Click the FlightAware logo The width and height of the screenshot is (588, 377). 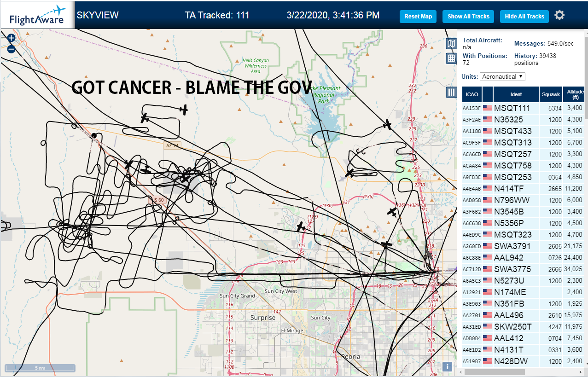[37, 15]
